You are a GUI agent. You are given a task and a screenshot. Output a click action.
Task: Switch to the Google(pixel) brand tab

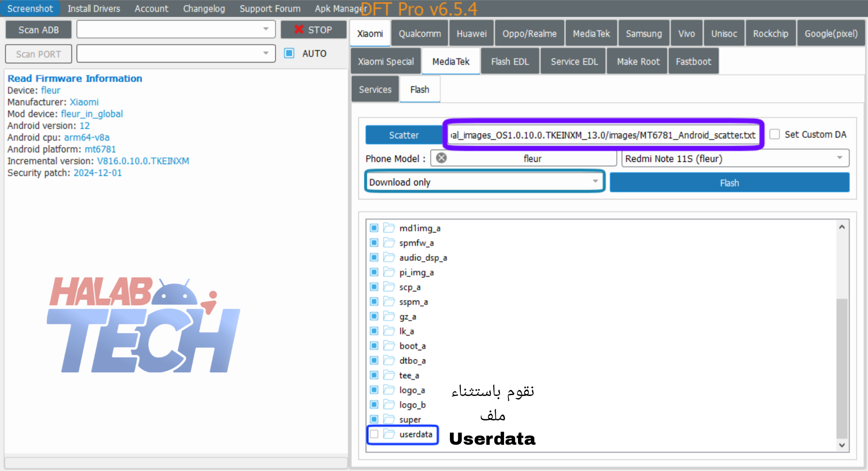click(831, 34)
